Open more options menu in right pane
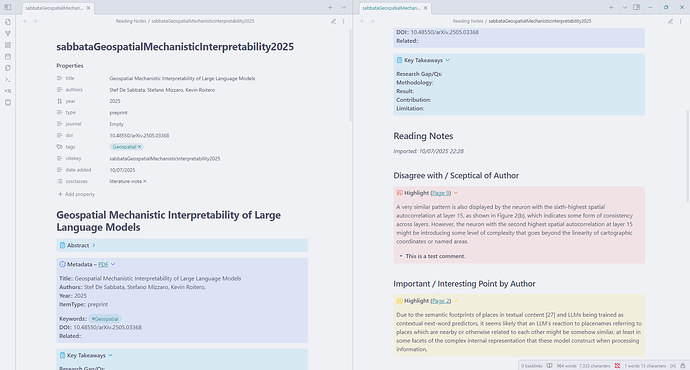The width and height of the screenshot is (690, 370). click(x=681, y=21)
